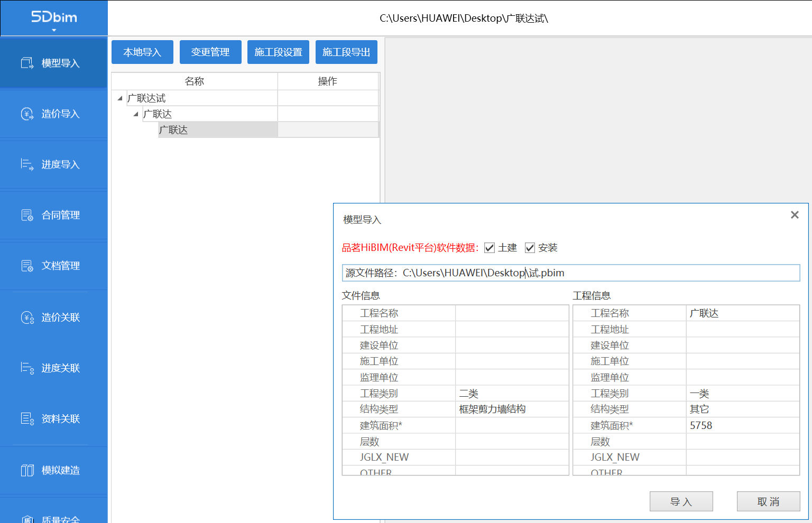Click JGLX_NEW row label in 工程信息
The height and width of the screenshot is (523, 812).
[x=615, y=457]
